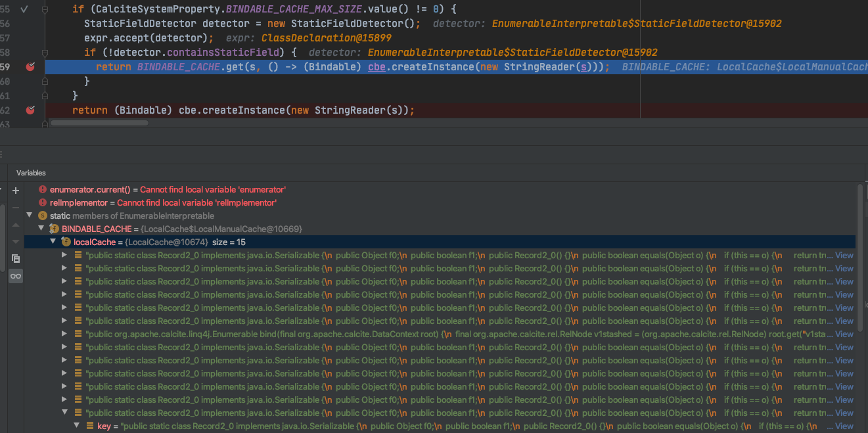The width and height of the screenshot is (868, 433).
Task: Click the localCache field icon
Action: point(66,242)
